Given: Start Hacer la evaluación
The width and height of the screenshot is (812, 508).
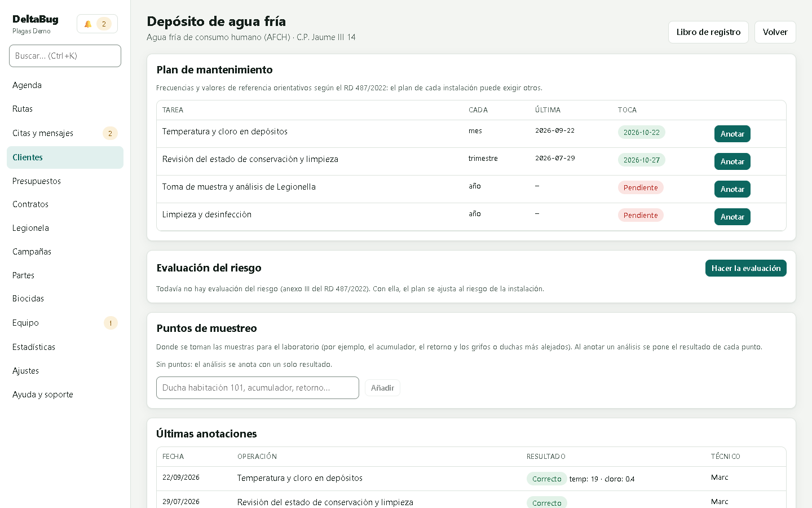Looking at the screenshot, I should point(745,268).
